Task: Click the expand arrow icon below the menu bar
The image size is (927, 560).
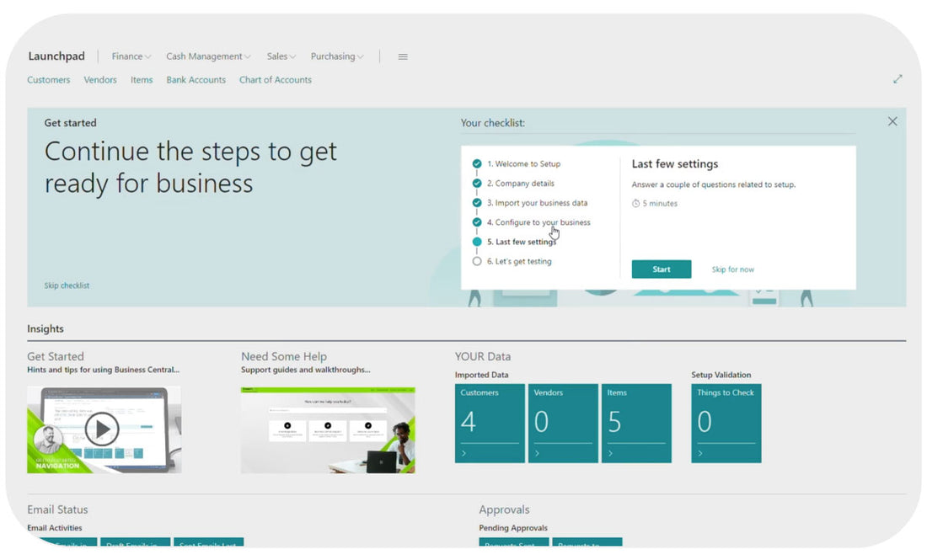Action: pos(898,78)
